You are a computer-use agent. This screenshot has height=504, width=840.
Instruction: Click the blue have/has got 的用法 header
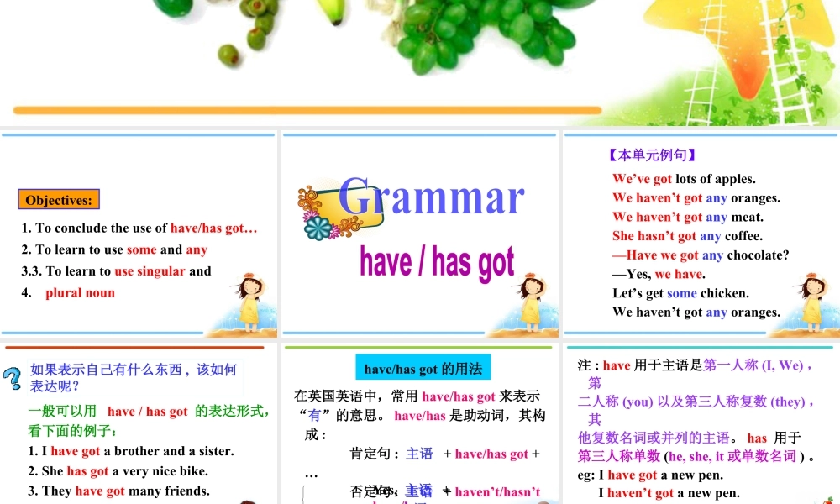click(423, 365)
